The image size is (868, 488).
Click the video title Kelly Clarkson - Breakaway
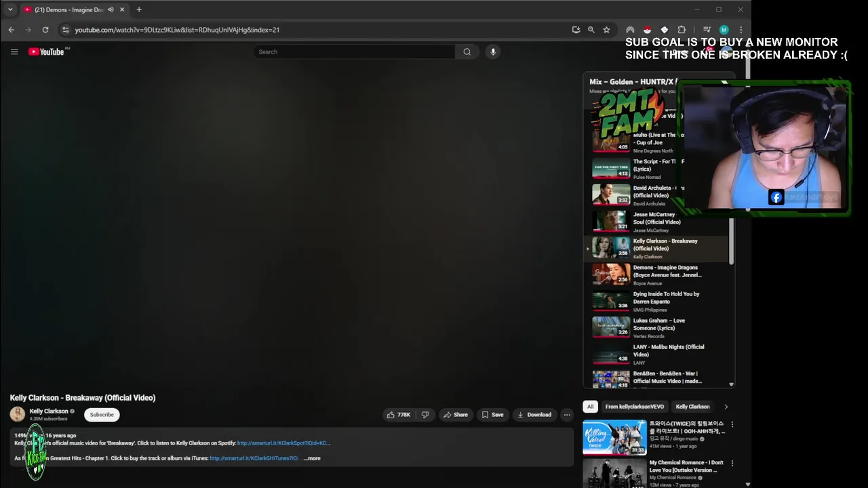83,398
